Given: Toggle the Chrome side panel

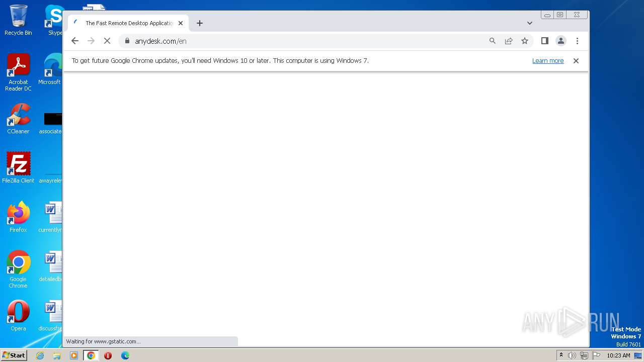Looking at the screenshot, I should [x=544, y=41].
